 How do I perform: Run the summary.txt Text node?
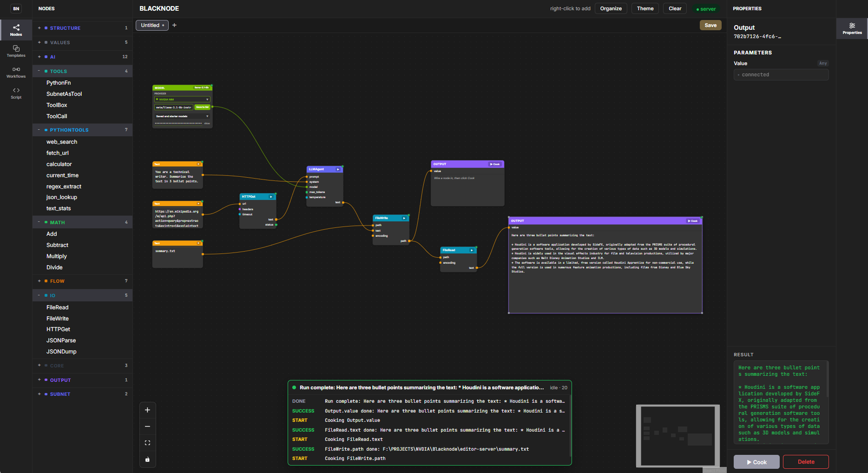point(198,243)
